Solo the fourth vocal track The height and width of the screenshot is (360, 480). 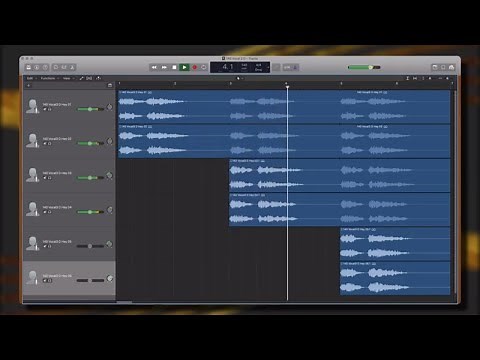[x=50, y=212]
